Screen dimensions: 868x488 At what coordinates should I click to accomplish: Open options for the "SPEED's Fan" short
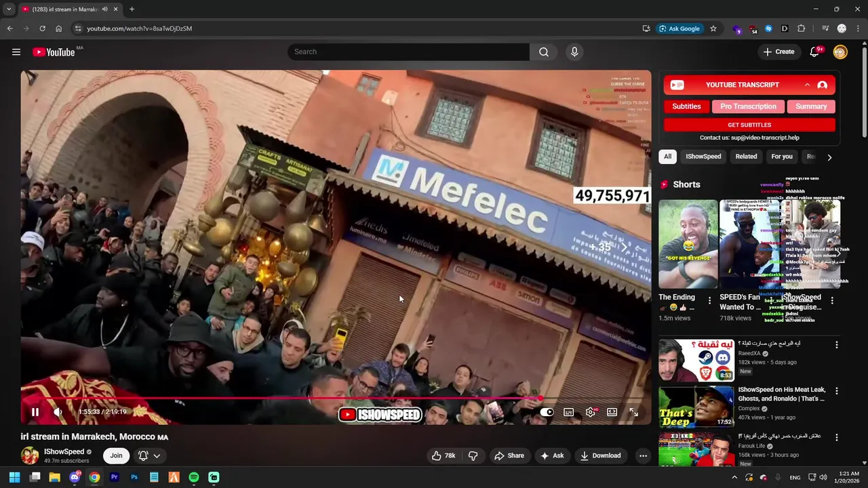coord(771,300)
